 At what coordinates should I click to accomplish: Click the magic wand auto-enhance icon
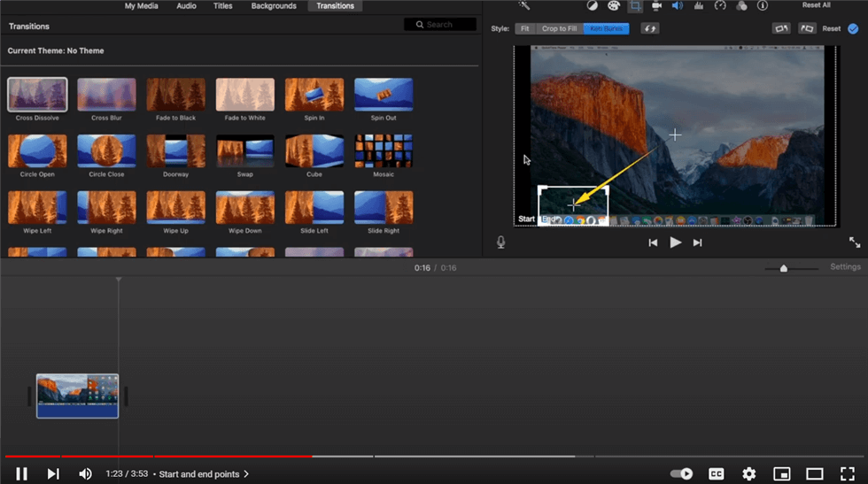point(523,5)
